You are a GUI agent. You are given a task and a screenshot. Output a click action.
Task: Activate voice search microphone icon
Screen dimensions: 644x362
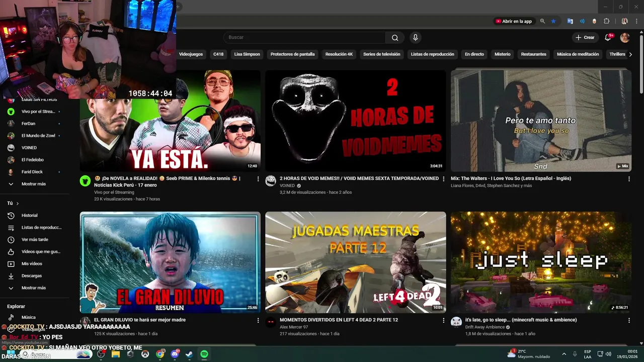click(x=415, y=37)
